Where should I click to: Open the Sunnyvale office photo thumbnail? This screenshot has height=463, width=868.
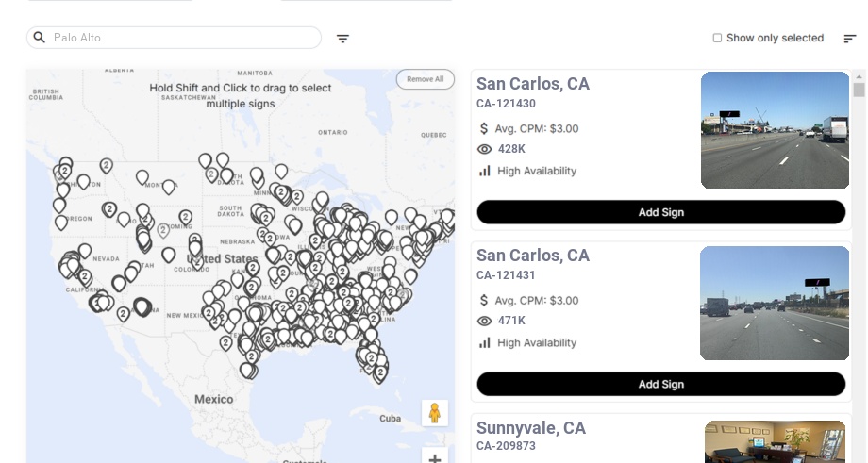tap(775, 441)
